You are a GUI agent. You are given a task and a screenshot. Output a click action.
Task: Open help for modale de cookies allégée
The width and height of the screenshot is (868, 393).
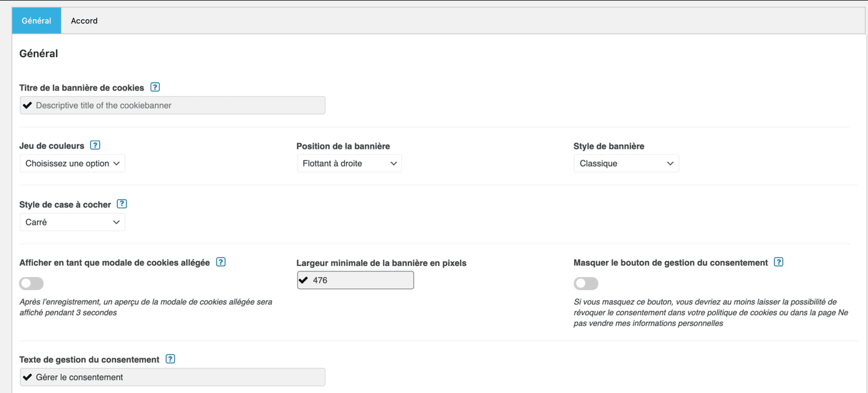(x=221, y=262)
